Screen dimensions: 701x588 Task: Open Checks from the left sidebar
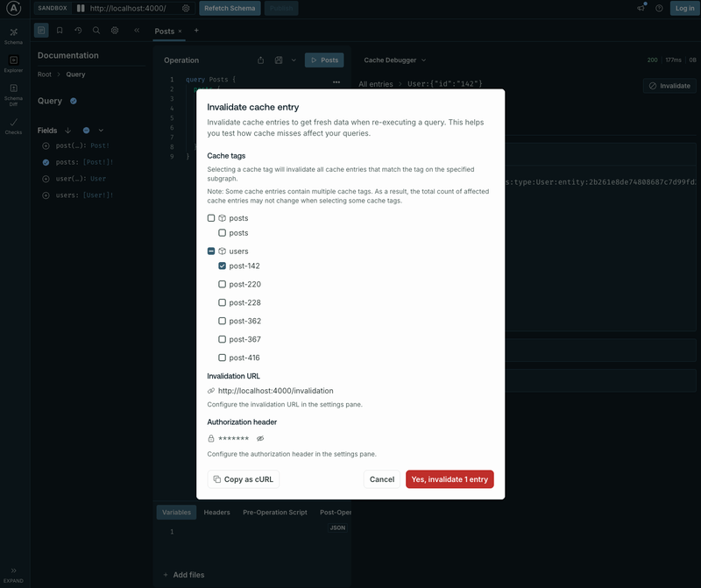coord(13,124)
